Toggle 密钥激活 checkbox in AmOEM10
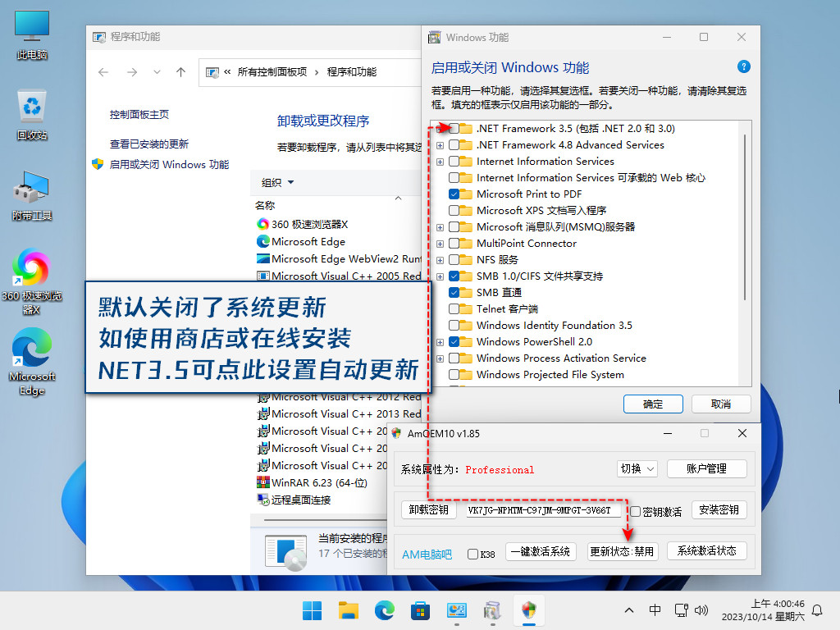Image resolution: width=840 pixels, height=630 pixels. coord(636,512)
